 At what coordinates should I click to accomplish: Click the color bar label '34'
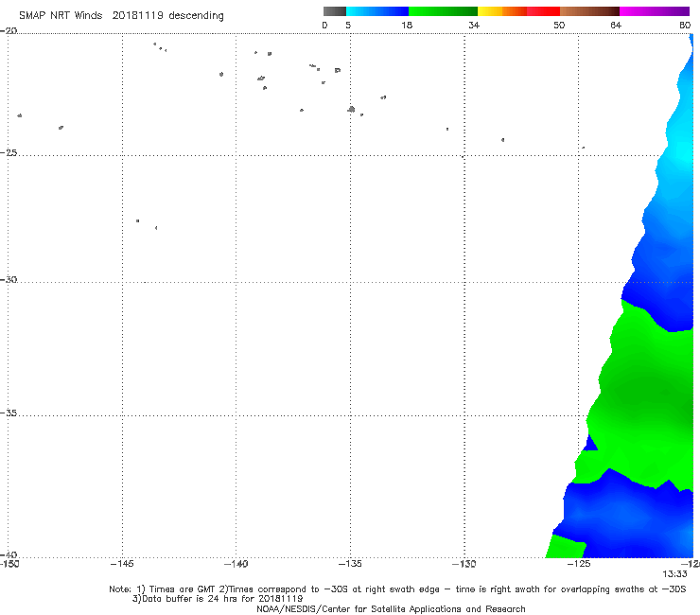tap(474, 25)
